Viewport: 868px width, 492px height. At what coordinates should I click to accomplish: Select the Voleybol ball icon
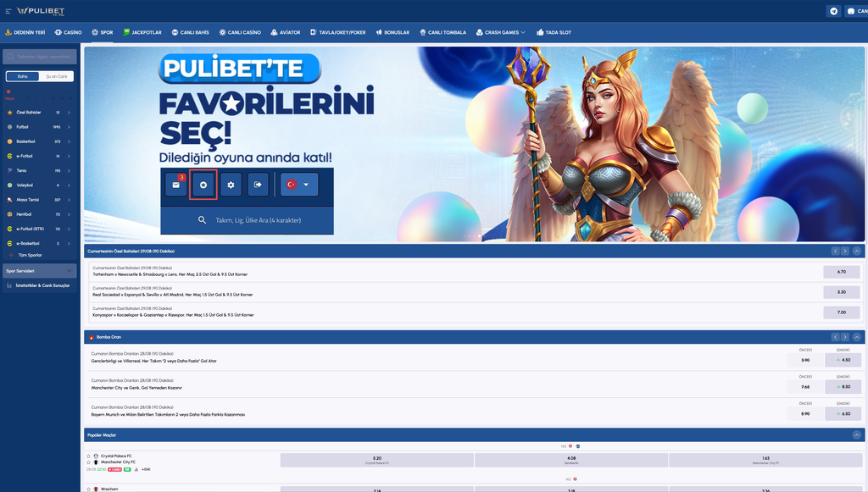coord(9,185)
